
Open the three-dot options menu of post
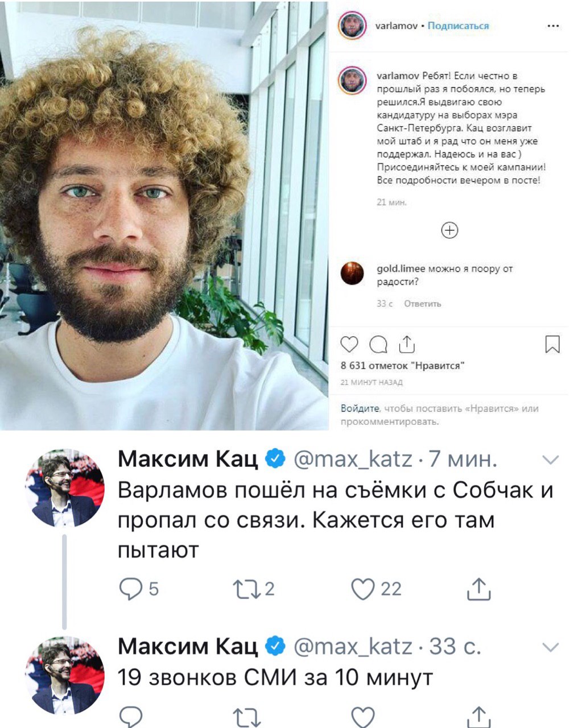click(552, 26)
